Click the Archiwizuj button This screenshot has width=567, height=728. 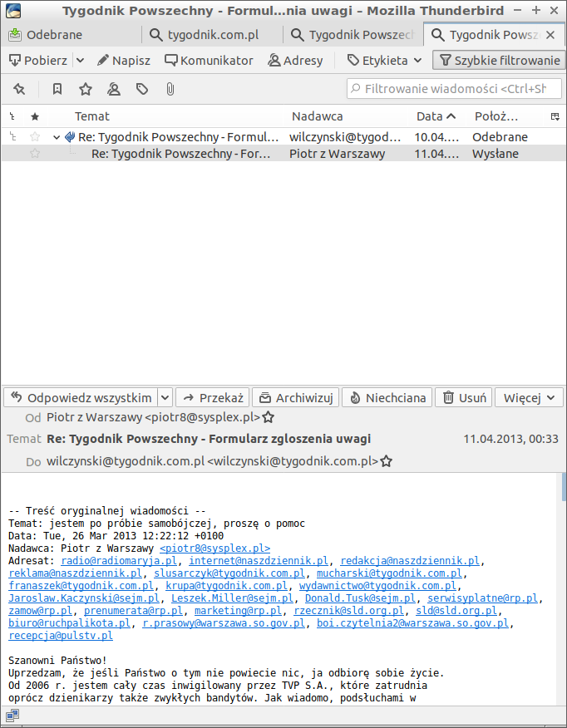pos(295,397)
